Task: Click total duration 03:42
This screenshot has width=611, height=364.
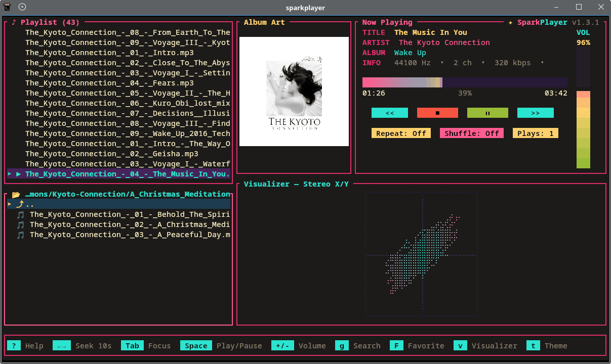Action: (x=556, y=93)
